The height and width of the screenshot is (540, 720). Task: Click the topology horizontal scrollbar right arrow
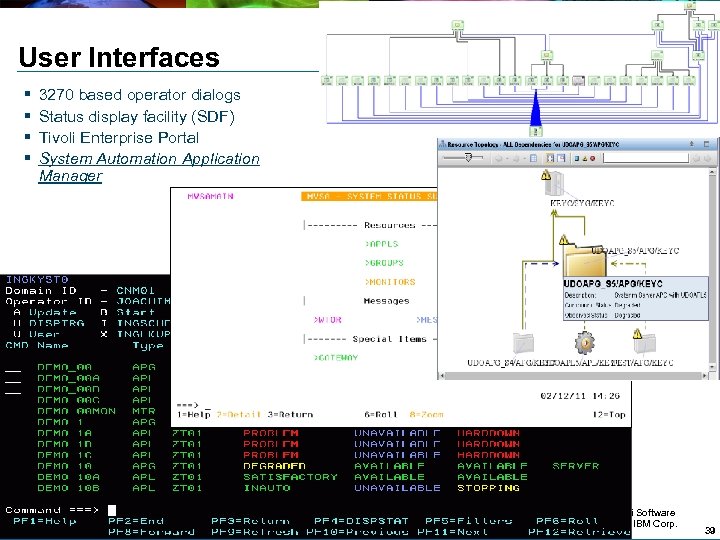[705, 376]
